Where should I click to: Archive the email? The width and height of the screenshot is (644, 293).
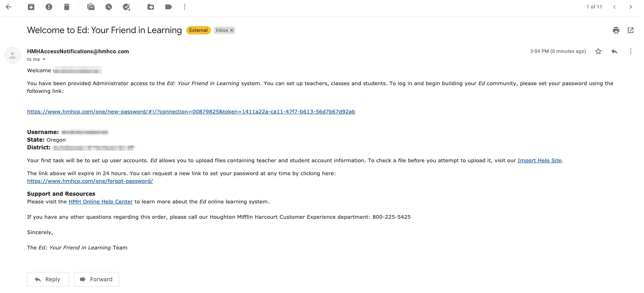coord(31,7)
